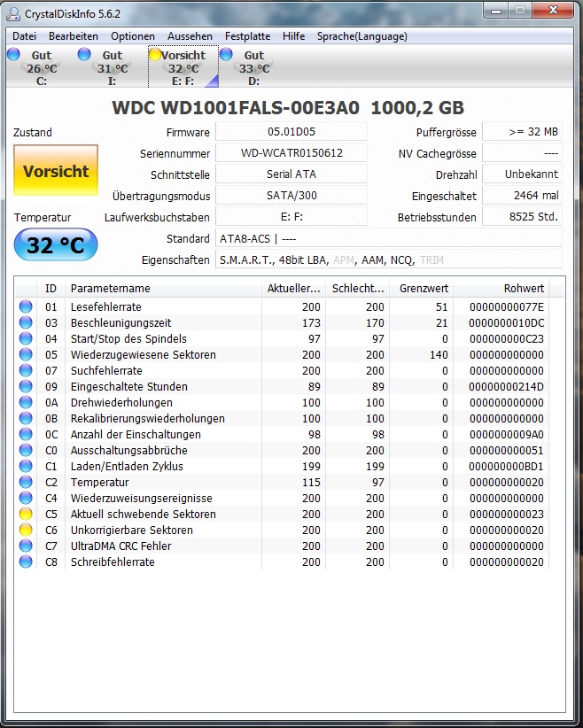Select the I: drive tab
Viewport: 583px width, 728px height.
(x=112, y=68)
